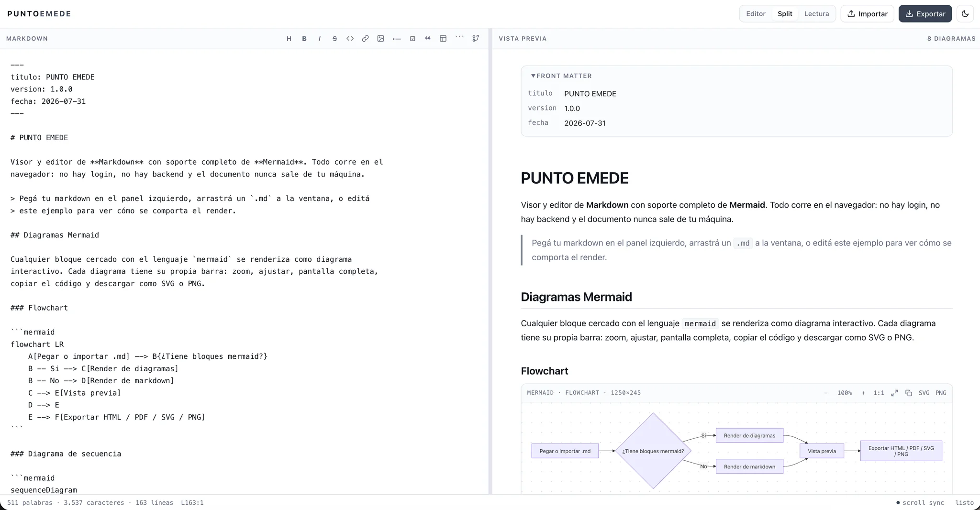Open the Flowchart diagram in fullscreen
The width and height of the screenshot is (980, 510).
tap(894, 393)
